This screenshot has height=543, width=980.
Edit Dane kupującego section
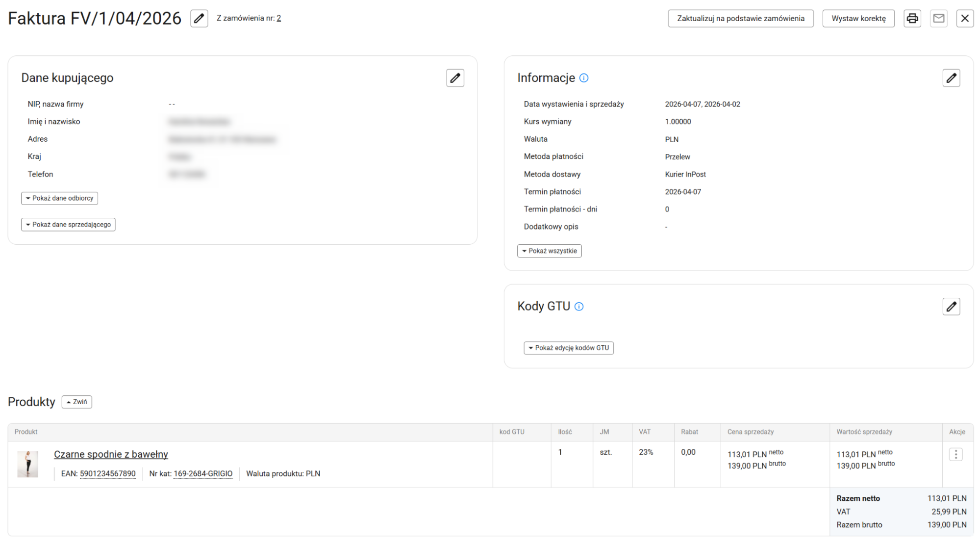[x=455, y=78]
